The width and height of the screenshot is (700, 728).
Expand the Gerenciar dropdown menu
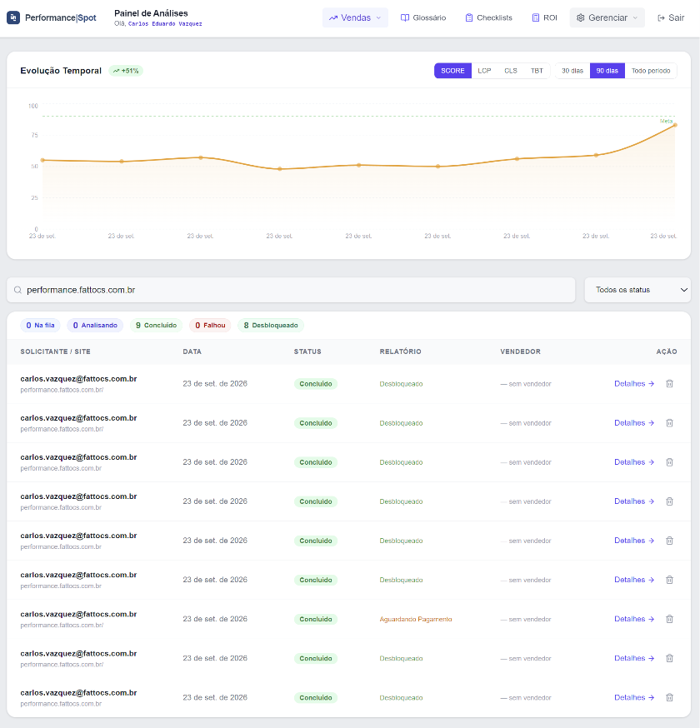tap(607, 17)
